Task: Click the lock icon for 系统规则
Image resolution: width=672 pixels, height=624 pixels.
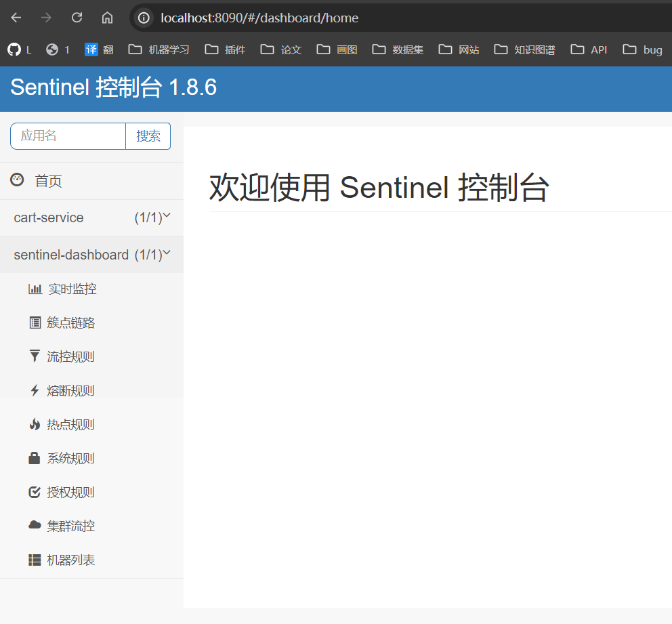Action: (x=35, y=458)
